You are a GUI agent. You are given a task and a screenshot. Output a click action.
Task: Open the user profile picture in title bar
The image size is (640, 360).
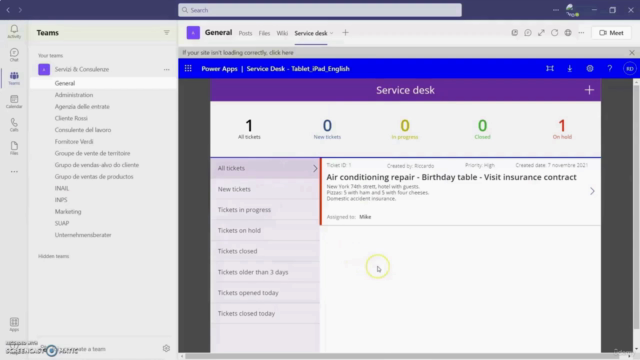[x=572, y=10]
